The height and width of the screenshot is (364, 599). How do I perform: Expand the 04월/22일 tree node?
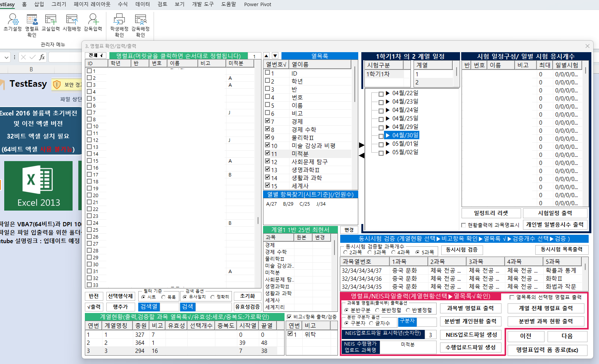pos(387,93)
